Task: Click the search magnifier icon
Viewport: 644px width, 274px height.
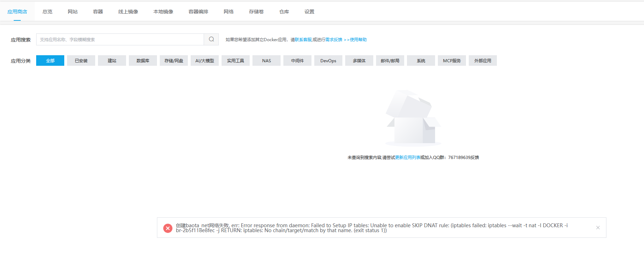Action: (211, 39)
